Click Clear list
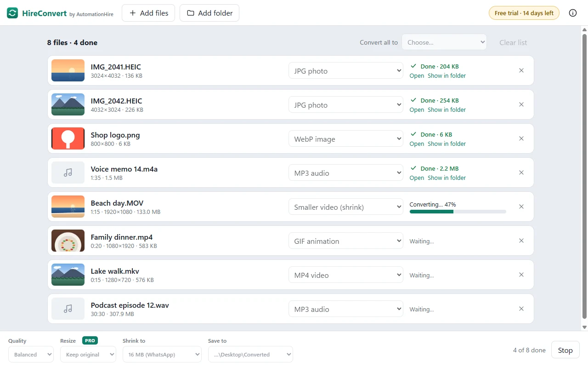 click(513, 42)
